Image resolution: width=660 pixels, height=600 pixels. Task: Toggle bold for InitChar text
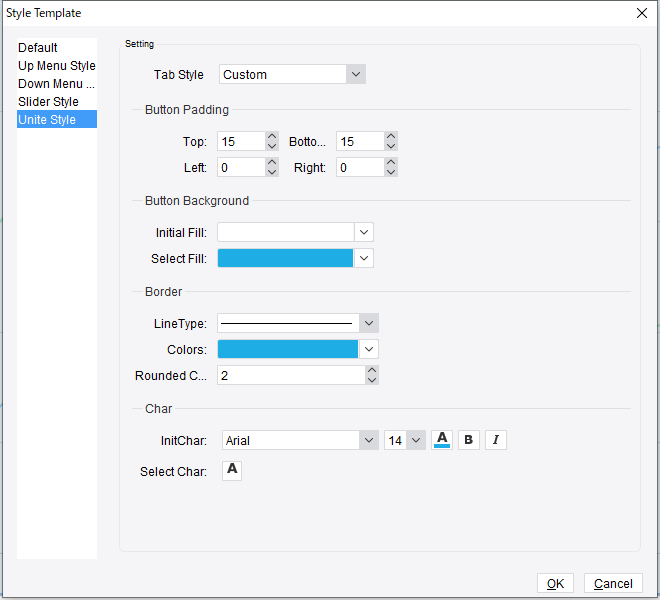tap(469, 440)
